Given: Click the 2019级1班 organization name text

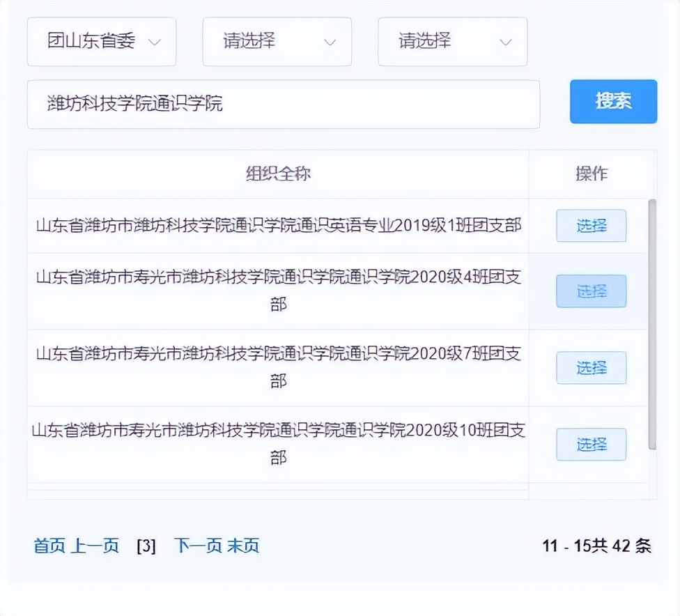Looking at the screenshot, I should [x=278, y=226].
